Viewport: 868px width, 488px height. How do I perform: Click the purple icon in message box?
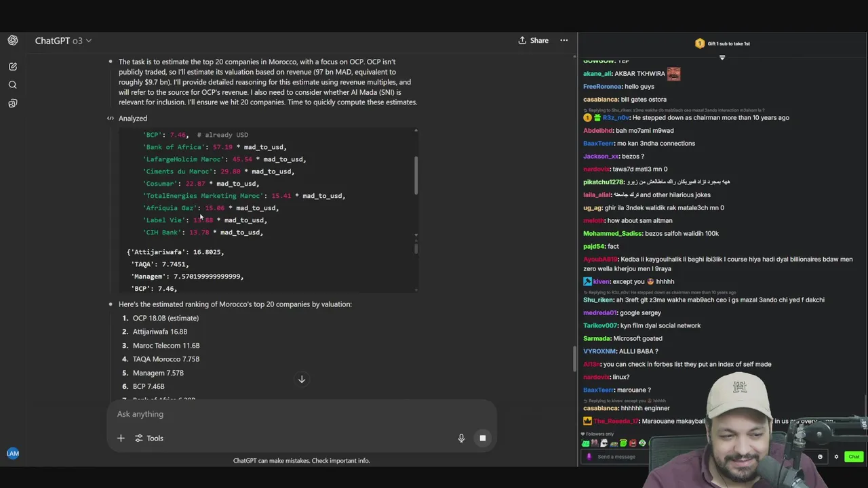(x=589, y=457)
